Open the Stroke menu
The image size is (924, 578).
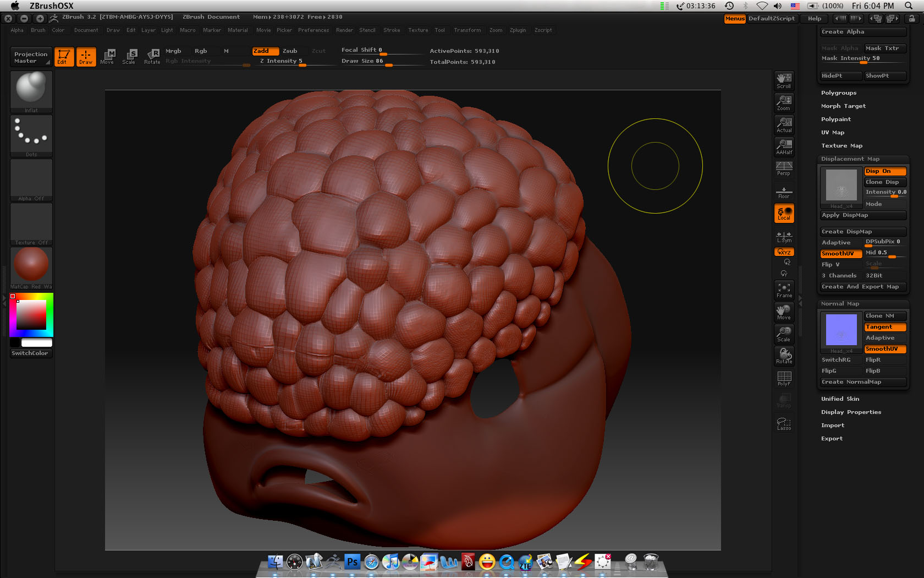pyautogui.click(x=392, y=30)
